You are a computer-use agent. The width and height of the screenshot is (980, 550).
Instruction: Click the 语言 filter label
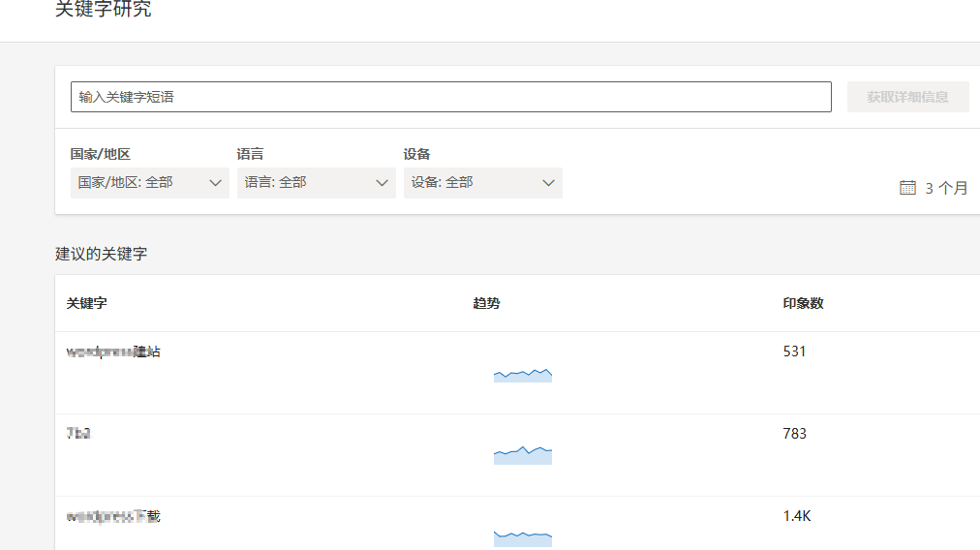pos(250,154)
